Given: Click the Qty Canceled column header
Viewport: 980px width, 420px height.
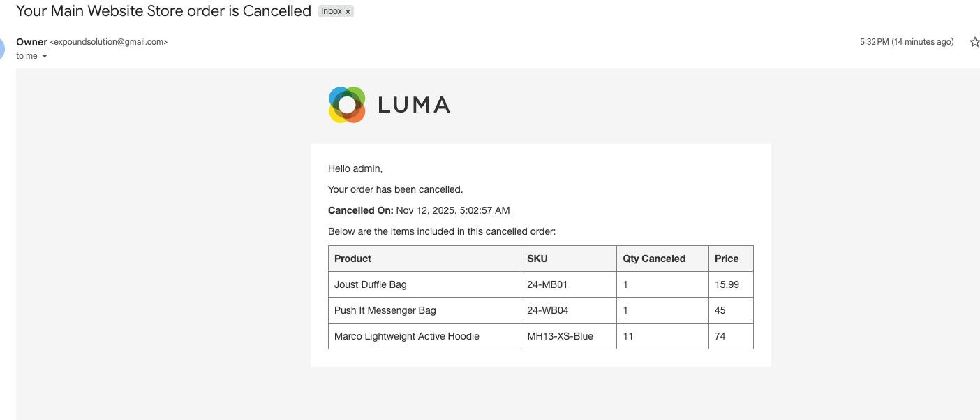Looking at the screenshot, I should (x=654, y=259).
